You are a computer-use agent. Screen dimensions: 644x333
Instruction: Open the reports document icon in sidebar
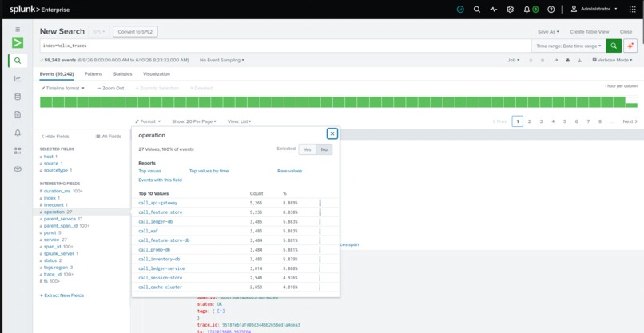18,115
